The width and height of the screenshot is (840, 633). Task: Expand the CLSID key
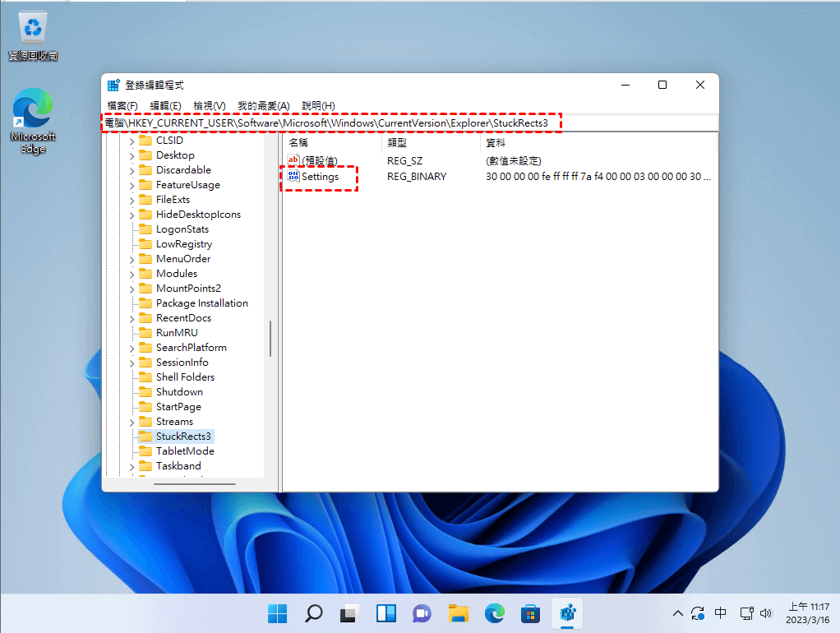(132, 141)
